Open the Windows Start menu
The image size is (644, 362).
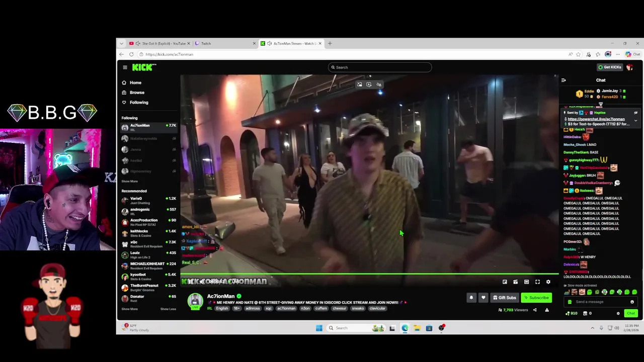click(x=319, y=328)
